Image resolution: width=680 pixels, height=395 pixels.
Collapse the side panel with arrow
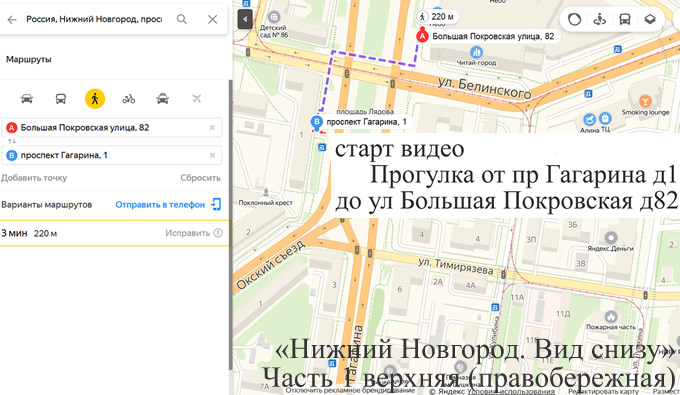[x=245, y=20]
